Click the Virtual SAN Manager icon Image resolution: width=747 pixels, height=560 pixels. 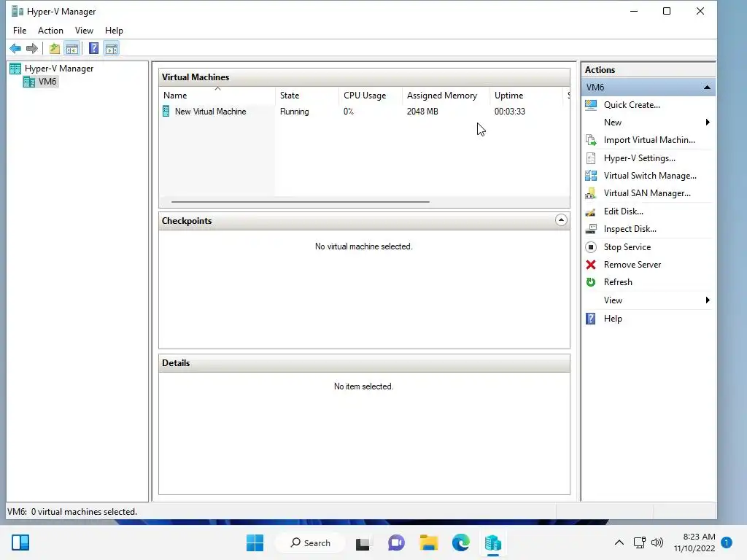tap(591, 193)
